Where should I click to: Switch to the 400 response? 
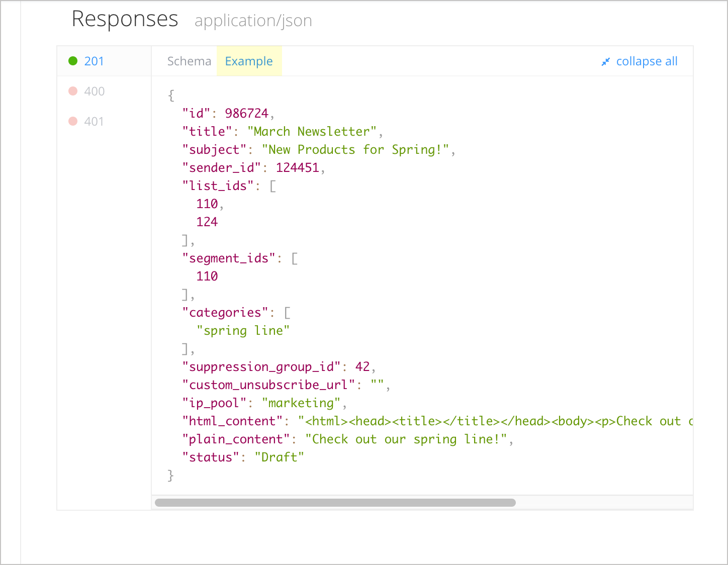pos(94,91)
